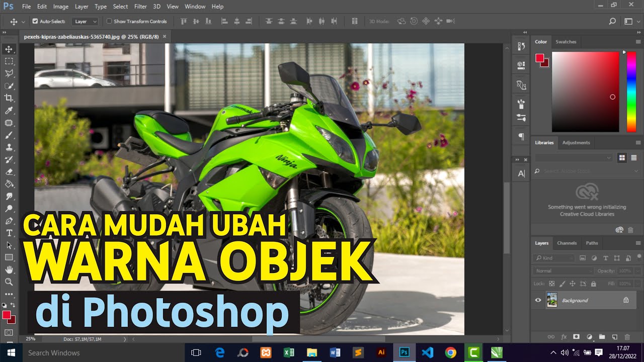Screen dimensions: 644x362
Task: Select the Crop tool
Action: (9, 98)
